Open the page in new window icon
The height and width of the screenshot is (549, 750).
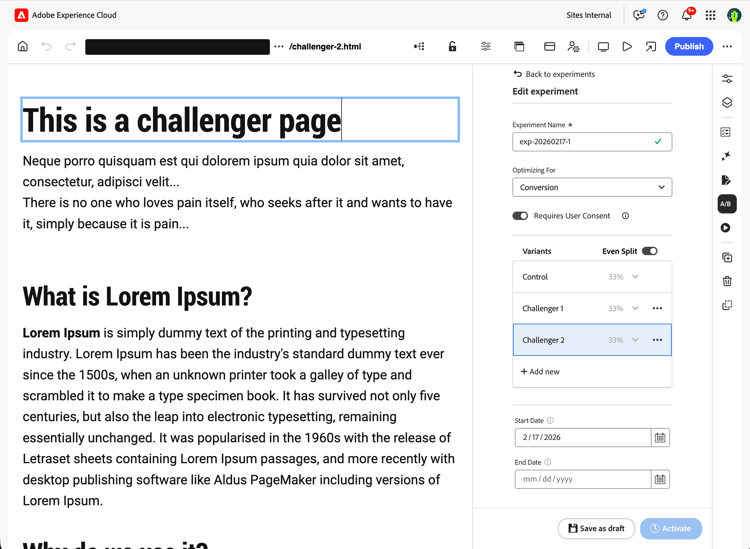(651, 46)
